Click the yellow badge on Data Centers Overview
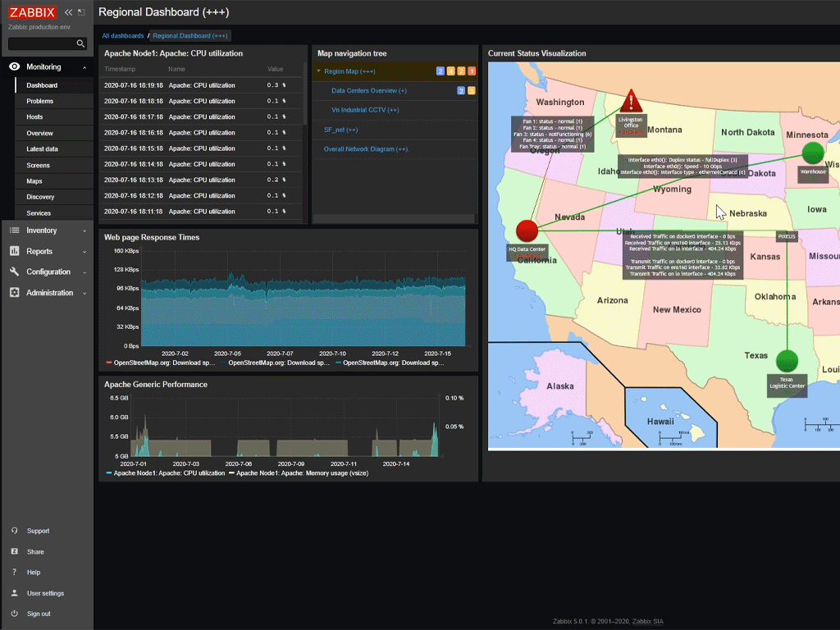Screen dimensions: 840x630 pyautogui.click(x=472, y=90)
